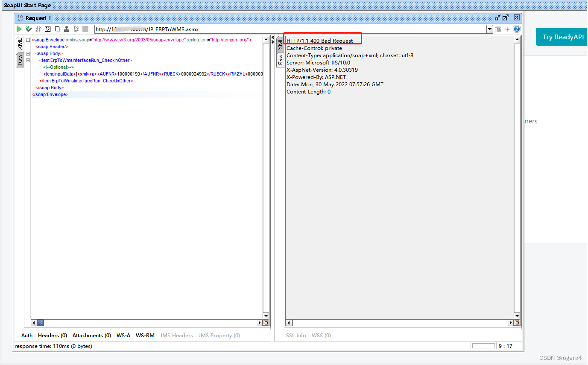Click the 'response time: 110ms (0 bytes)' status
Screen dimensions: 588x365
click(53, 346)
